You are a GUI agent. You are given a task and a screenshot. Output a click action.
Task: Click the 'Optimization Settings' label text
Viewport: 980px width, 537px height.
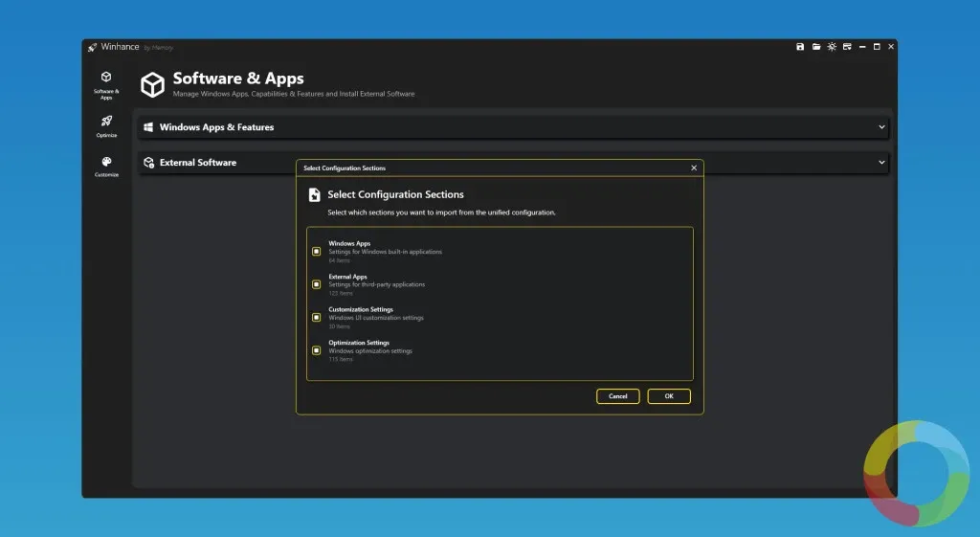pyautogui.click(x=359, y=343)
